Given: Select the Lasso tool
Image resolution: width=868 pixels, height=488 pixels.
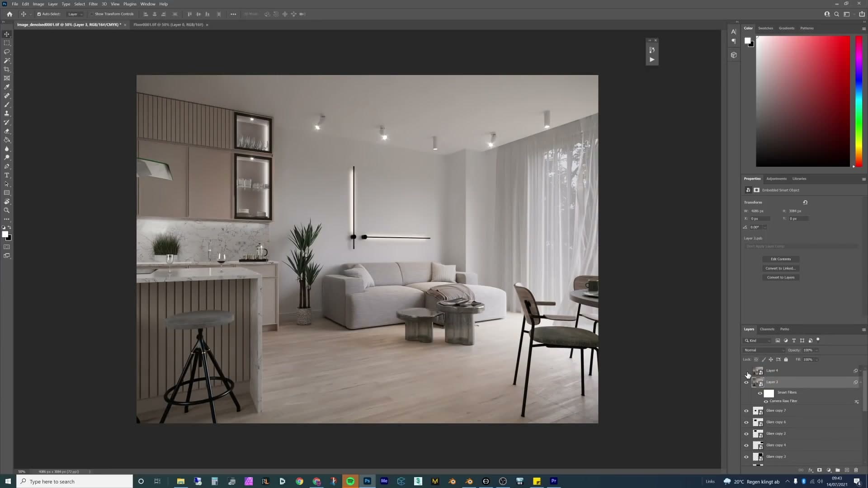Looking at the screenshot, I should coord(7,52).
